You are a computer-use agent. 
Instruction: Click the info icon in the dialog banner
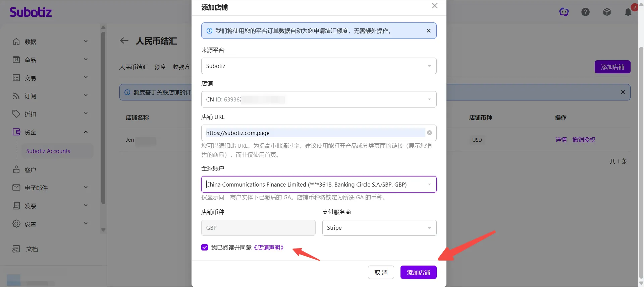coord(209,31)
